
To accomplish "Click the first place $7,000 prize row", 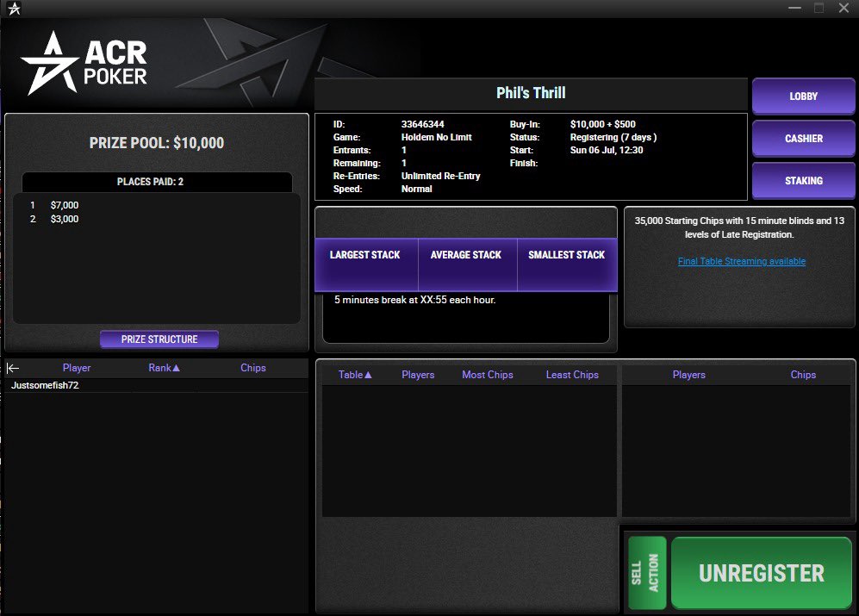I will tap(156, 205).
